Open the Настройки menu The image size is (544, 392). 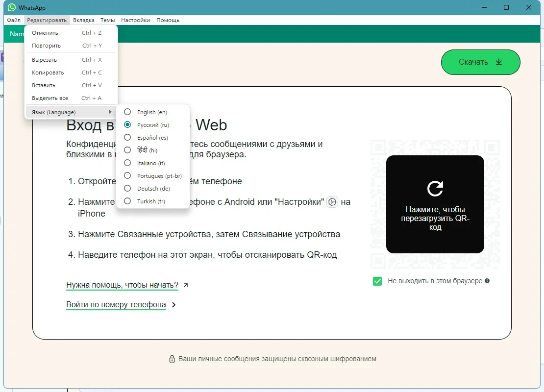point(135,20)
